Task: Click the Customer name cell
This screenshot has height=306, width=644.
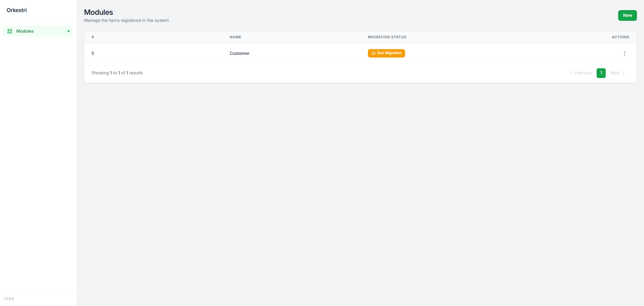Action: 239,53
